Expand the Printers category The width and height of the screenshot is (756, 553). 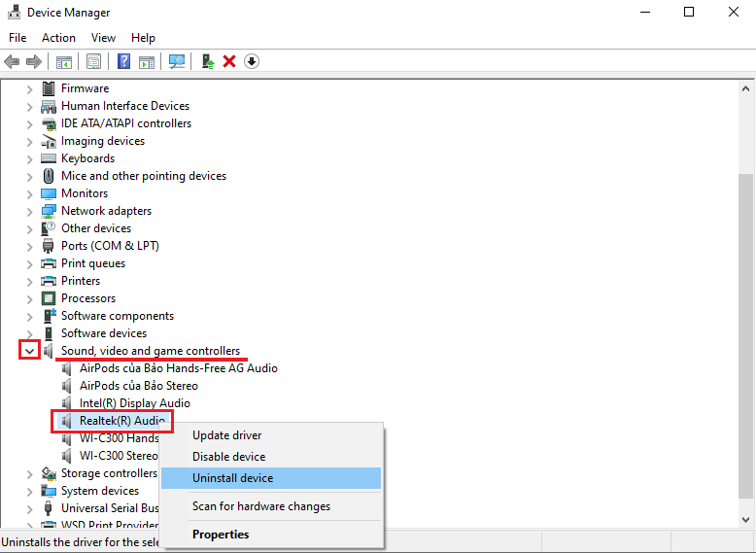click(x=29, y=281)
